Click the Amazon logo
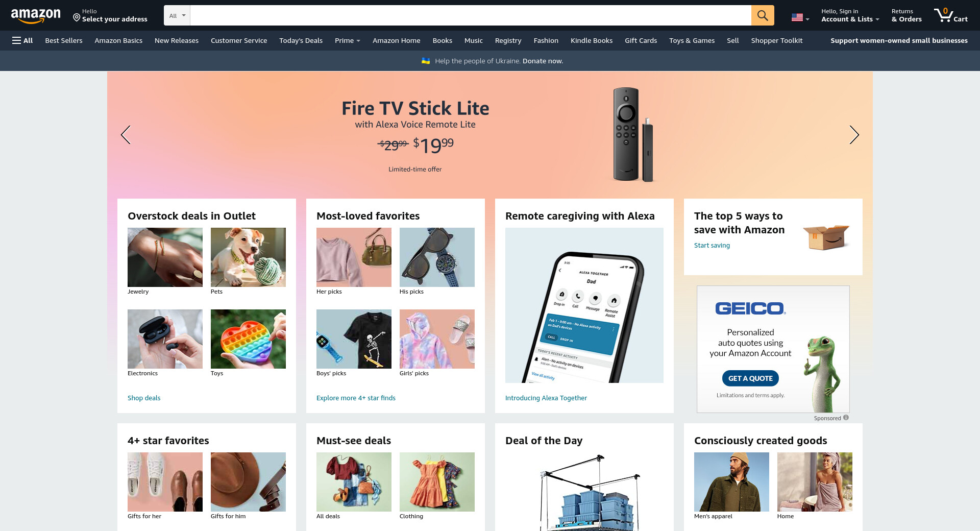The width and height of the screenshot is (980, 531). point(36,16)
